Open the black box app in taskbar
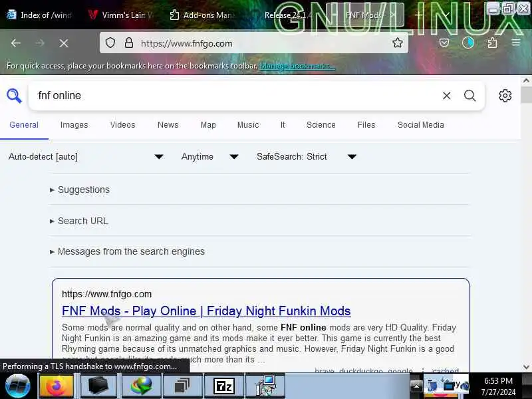This screenshot has width=532, height=399. [98, 386]
